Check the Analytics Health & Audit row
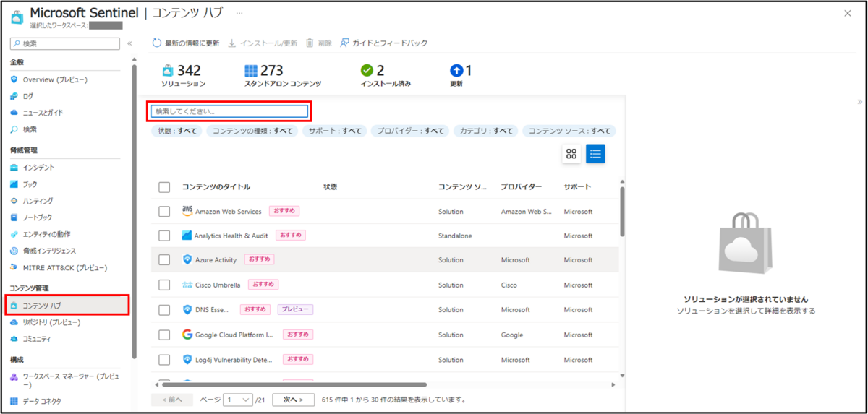Image resolution: width=868 pixels, height=414 pixels. pos(164,236)
